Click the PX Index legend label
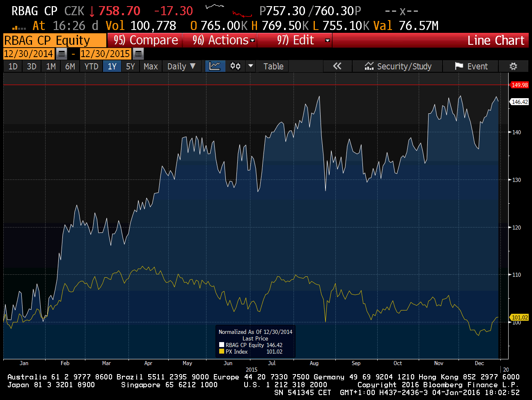 [237, 352]
